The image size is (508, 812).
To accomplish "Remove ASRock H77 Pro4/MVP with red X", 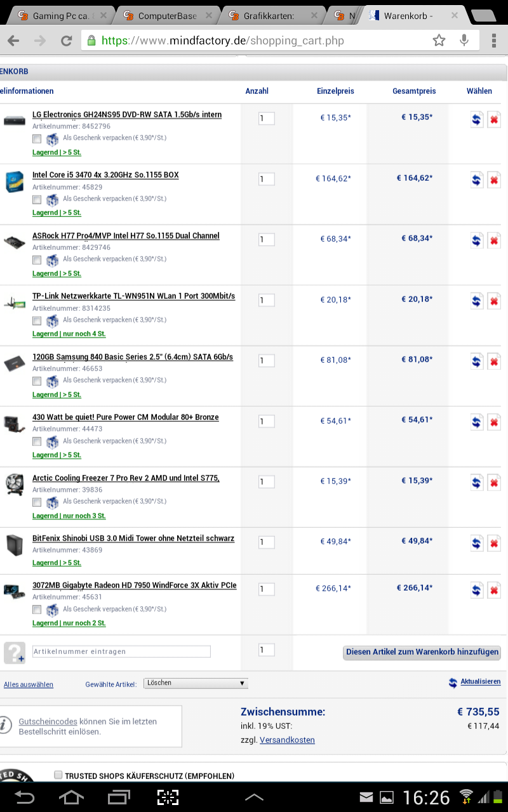I will (494, 240).
